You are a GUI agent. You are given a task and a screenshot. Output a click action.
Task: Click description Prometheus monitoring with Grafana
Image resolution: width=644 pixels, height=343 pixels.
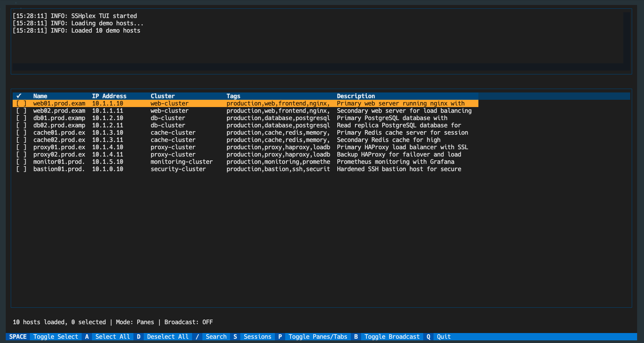(x=396, y=162)
